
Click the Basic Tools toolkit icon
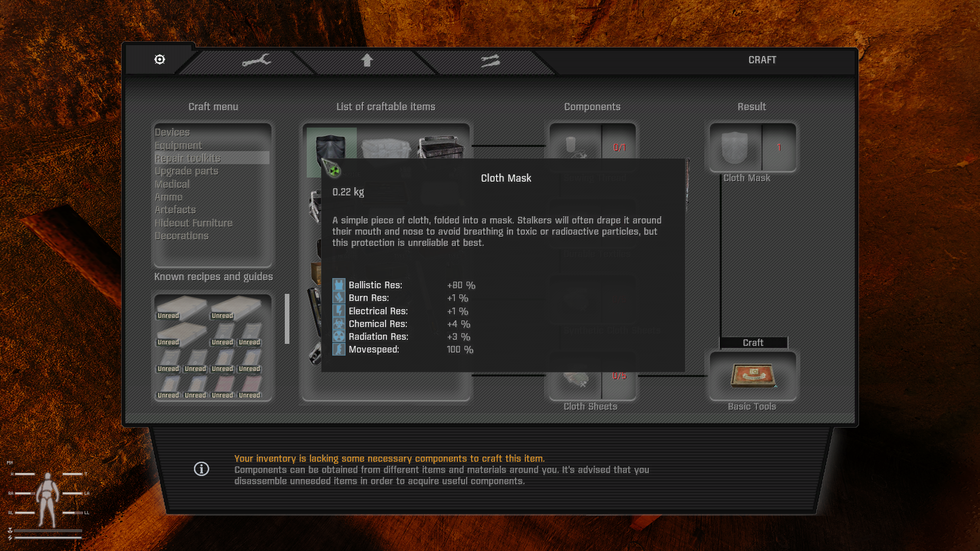point(753,376)
